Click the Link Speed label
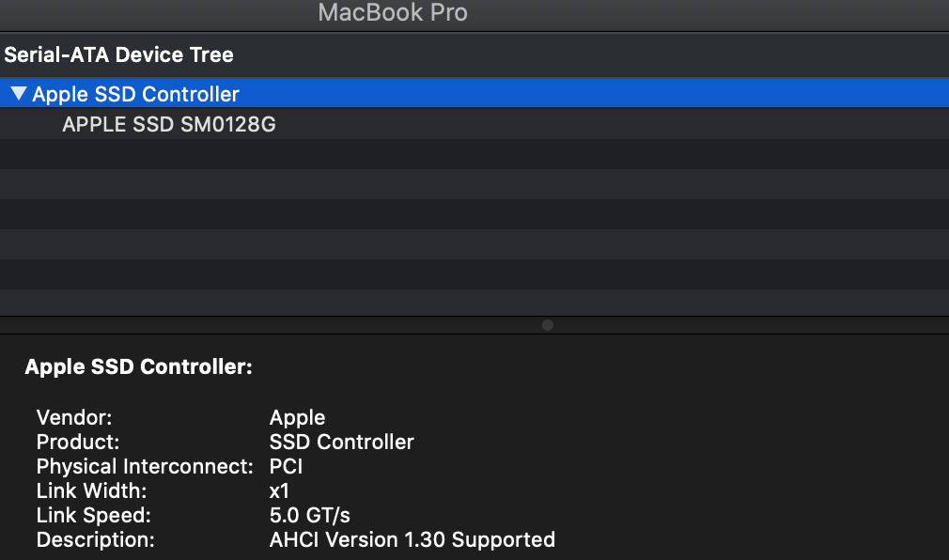Screen dimensions: 949x560 point(94,516)
